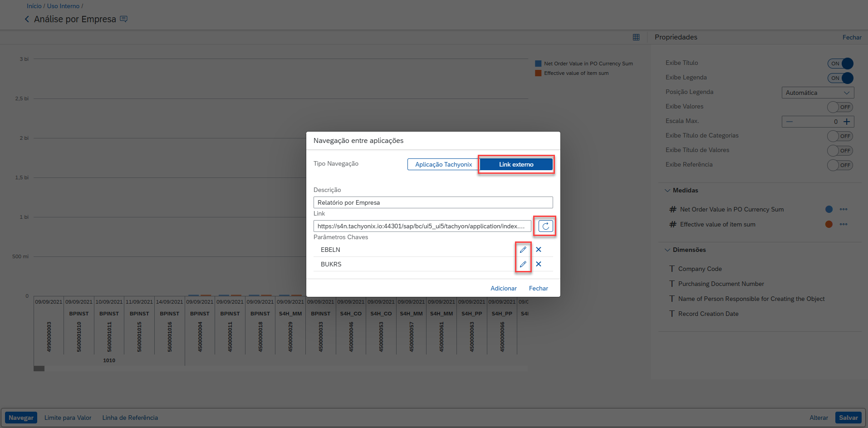Select the Link externo navigation type
Image resolution: width=868 pixels, height=428 pixels.
(516, 164)
